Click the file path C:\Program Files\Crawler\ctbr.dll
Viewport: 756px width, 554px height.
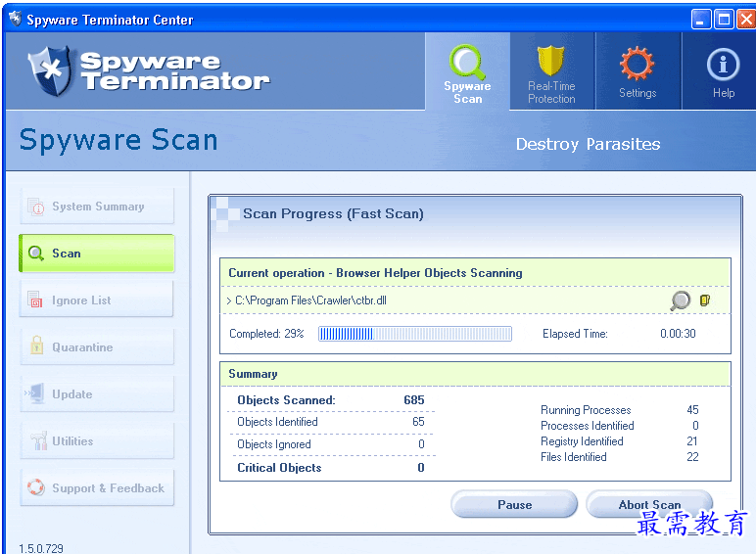310,300
